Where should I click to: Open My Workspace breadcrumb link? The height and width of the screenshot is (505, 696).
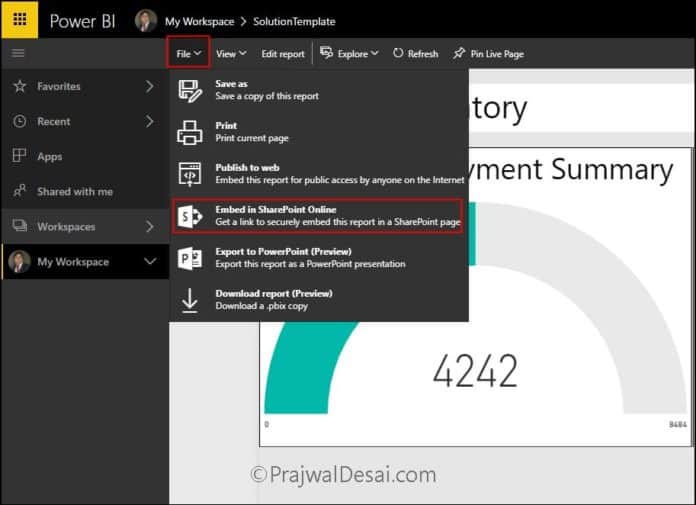click(x=199, y=21)
